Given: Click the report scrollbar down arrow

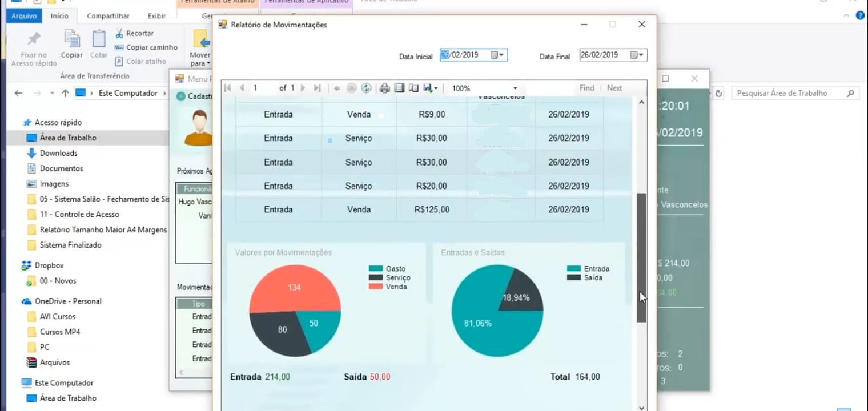Looking at the screenshot, I should click(642, 407).
